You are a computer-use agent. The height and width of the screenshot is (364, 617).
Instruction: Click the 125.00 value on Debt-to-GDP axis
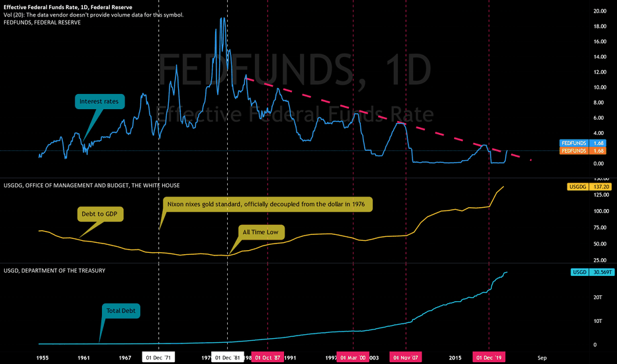pos(601,195)
